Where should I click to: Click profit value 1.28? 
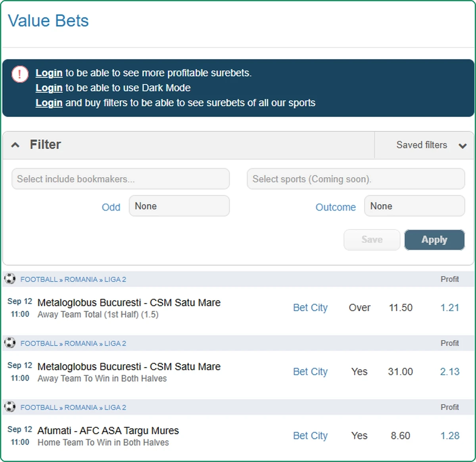[x=450, y=435]
